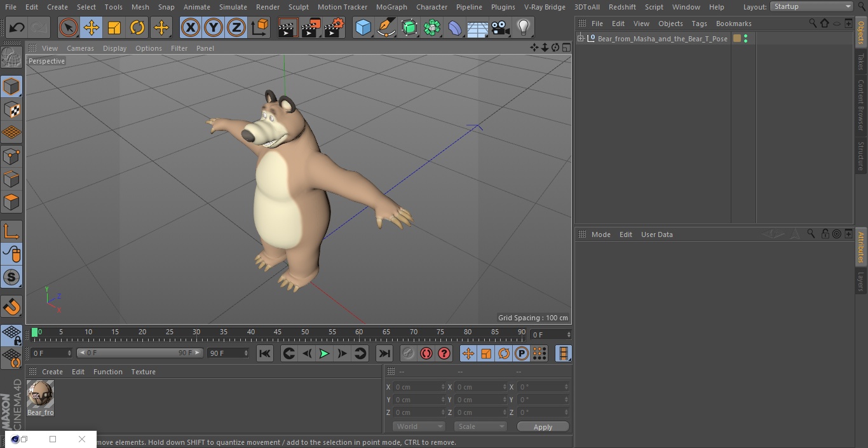868x448 pixels.
Task: Click Record Active Objects button
Action: pyautogui.click(x=409, y=353)
